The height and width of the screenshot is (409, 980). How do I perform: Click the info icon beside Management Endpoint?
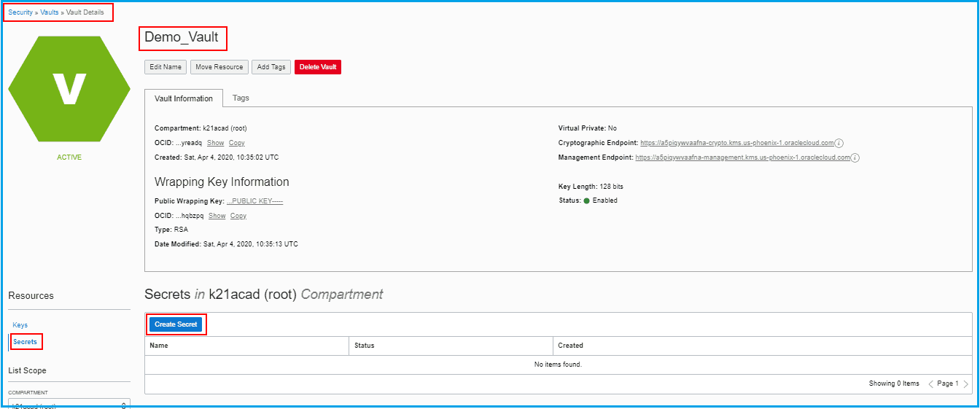(855, 157)
